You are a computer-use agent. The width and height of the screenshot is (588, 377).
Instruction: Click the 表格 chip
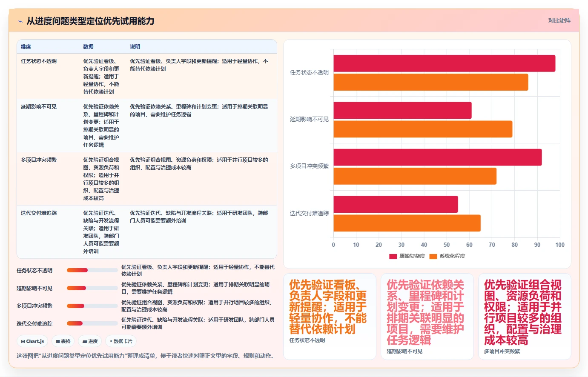[x=63, y=341]
